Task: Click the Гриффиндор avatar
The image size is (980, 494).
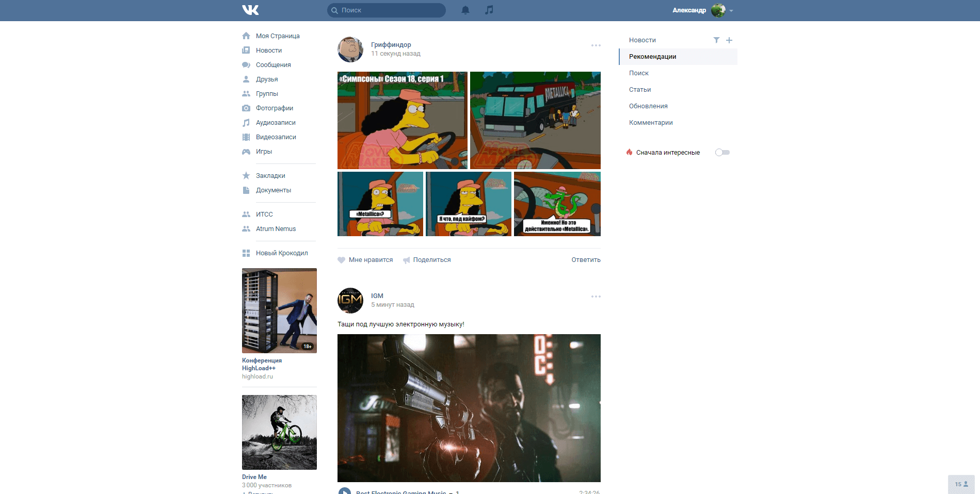Action: [350, 50]
